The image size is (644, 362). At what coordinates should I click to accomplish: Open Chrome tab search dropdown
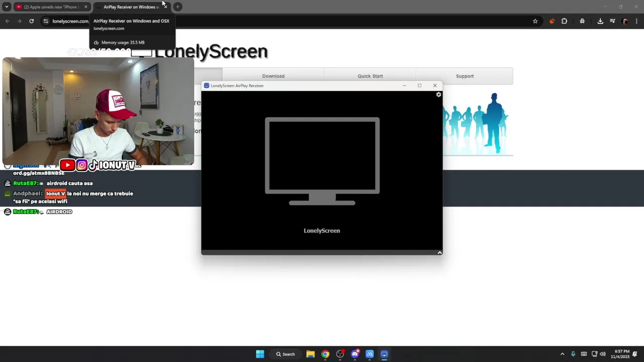(7, 7)
